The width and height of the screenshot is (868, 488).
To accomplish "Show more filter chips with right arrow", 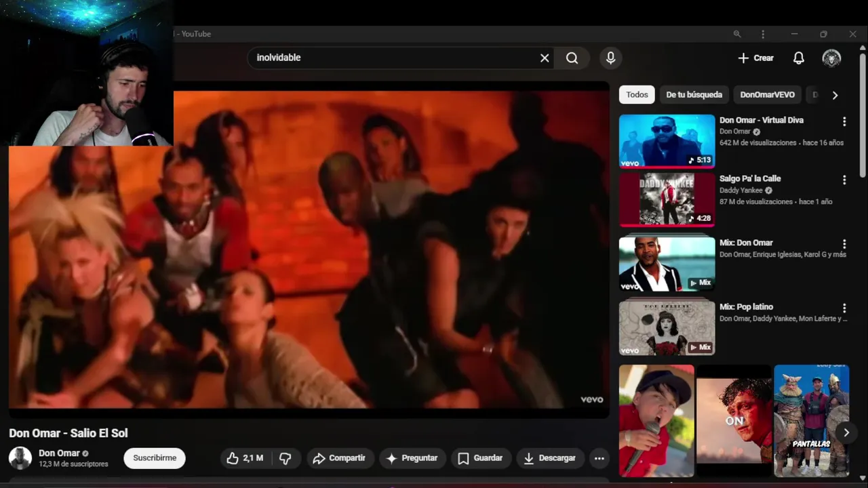I will point(835,95).
